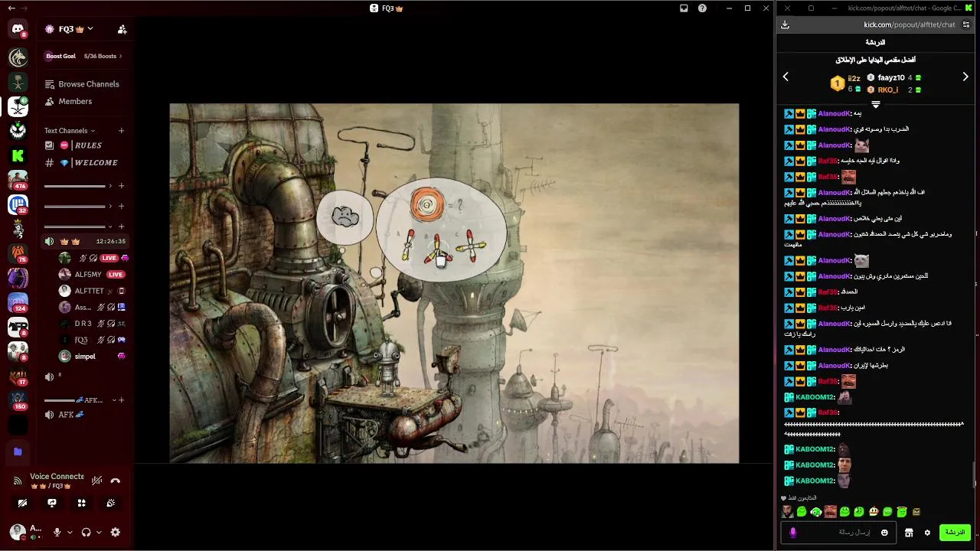Click the download icon in Kick window
Image resolution: width=980 pixels, height=551 pixels.
coord(785,24)
